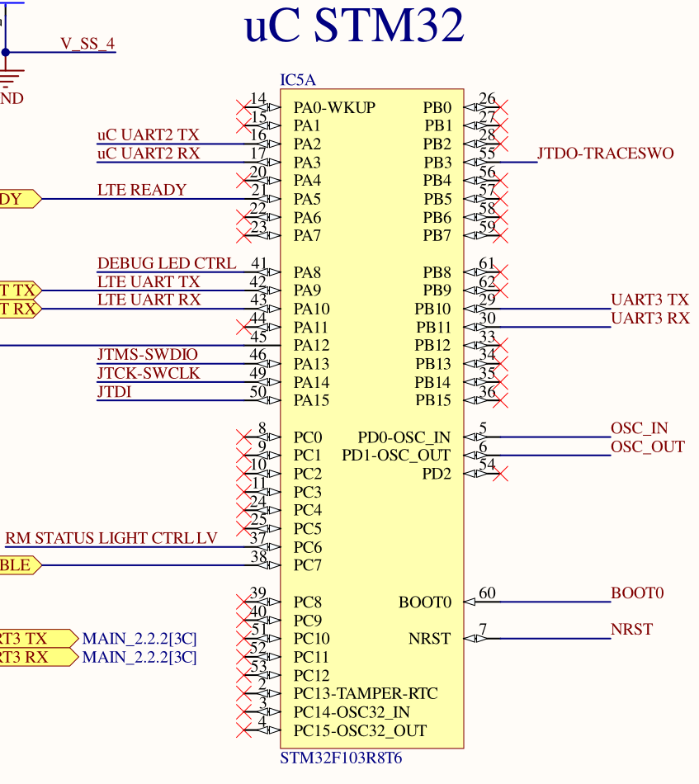Click the IC5A designator label
699x784 pixels.
click(x=297, y=80)
